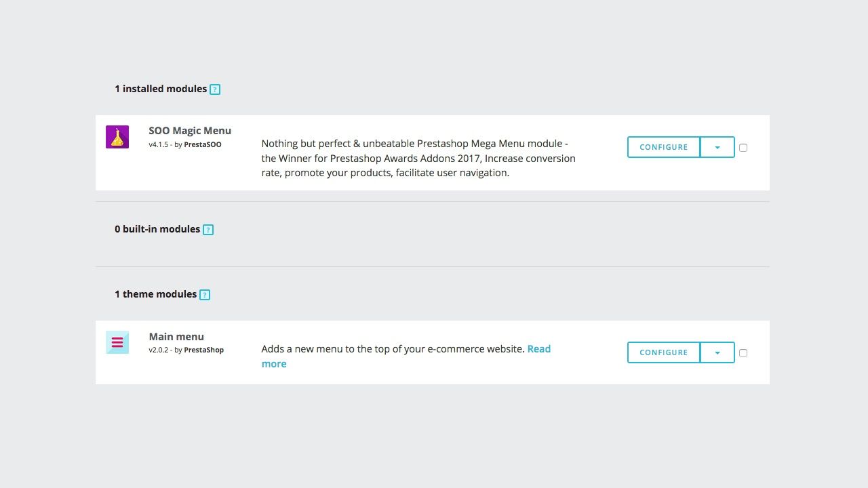Open help for installed modules

(x=215, y=89)
